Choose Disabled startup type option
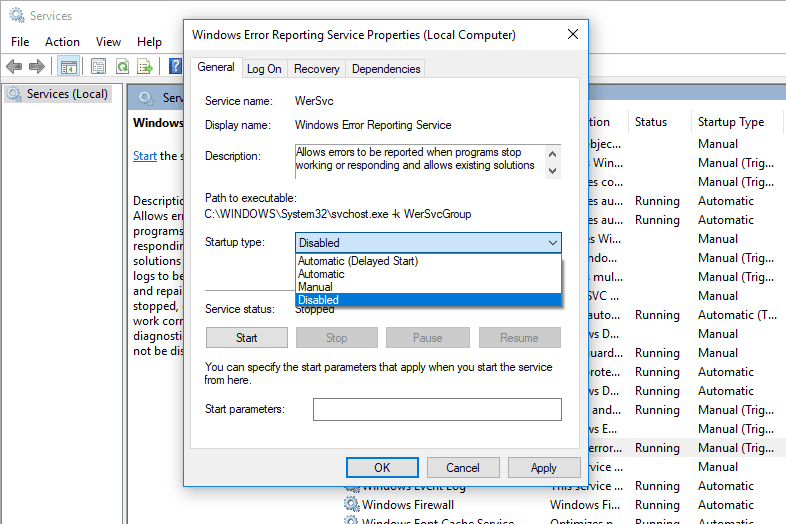Viewport: 786px width, 524px height. pyautogui.click(x=428, y=300)
